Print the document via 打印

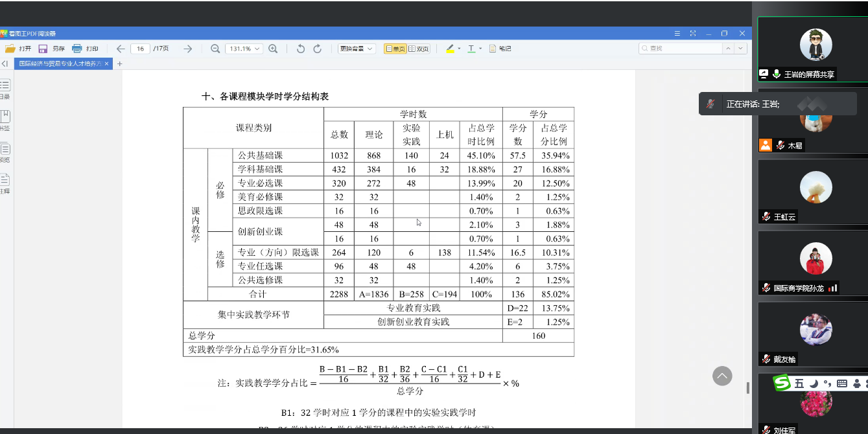[x=86, y=49]
